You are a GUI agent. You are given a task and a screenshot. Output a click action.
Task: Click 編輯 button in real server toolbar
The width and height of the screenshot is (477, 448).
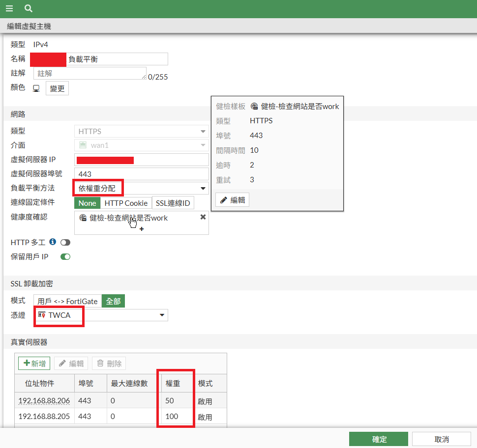(x=71, y=363)
